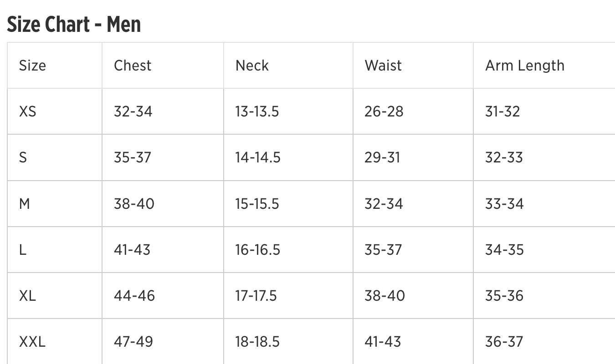
Task: Select the Chest column header
Action: point(132,66)
